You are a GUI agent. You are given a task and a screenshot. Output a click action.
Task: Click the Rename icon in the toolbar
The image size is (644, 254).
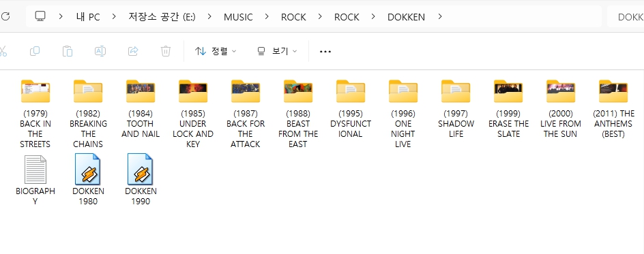point(100,51)
